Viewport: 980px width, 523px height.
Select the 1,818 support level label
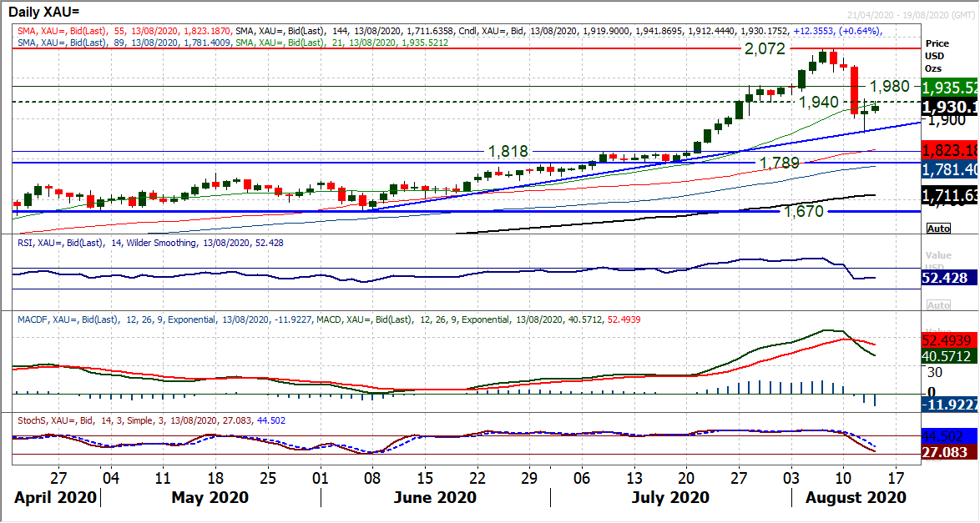(508, 151)
